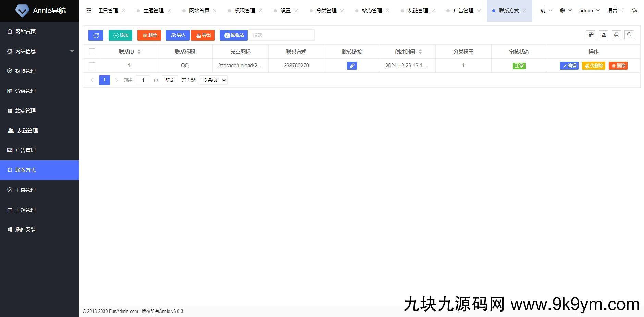Sort by 创建时间 column arrows

(420, 52)
